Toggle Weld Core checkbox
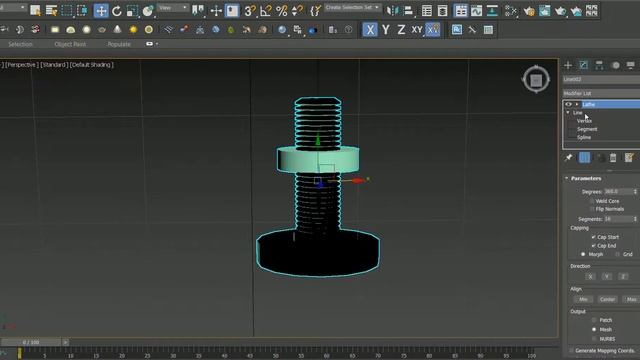The width and height of the screenshot is (640, 360). point(591,201)
